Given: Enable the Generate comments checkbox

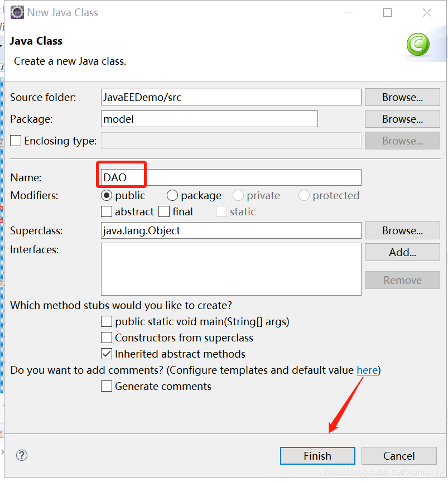Looking at the screenshot, I should click(x=107, y=387).
